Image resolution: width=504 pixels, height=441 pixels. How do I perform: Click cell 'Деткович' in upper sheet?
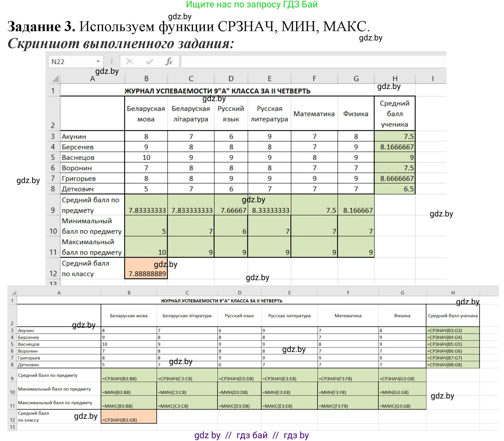tap(92, 189)
